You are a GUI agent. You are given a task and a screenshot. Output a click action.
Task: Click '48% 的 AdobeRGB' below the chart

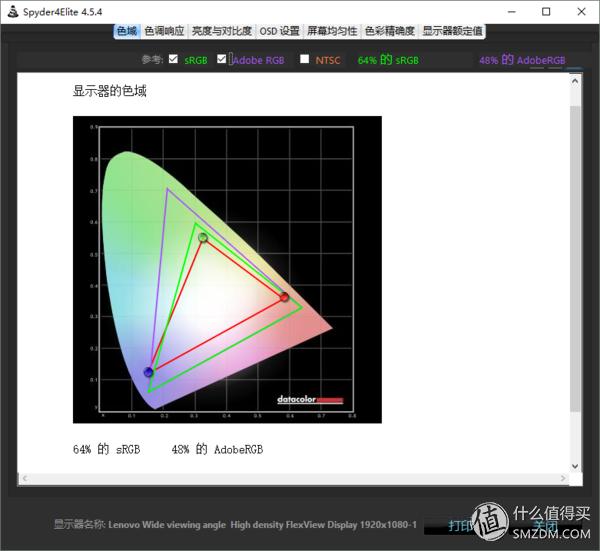pyautogui.click(x=217, y=449)
